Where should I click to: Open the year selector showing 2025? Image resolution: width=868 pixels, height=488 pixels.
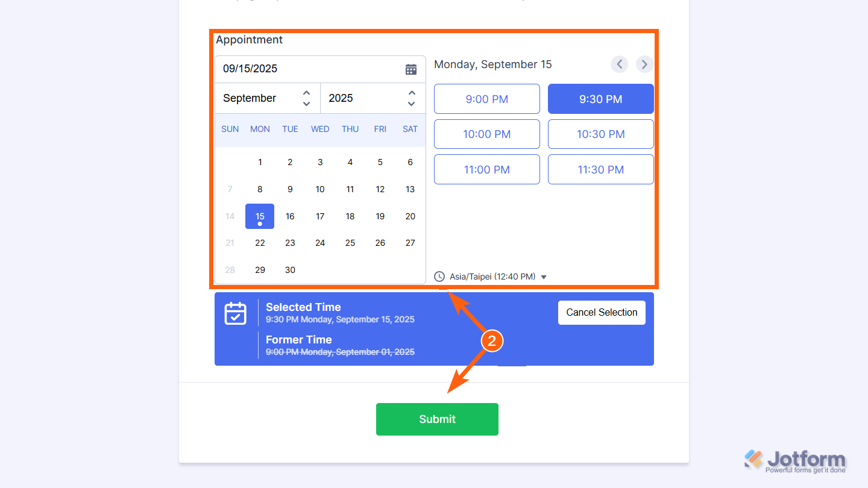(x=372, y=98)
